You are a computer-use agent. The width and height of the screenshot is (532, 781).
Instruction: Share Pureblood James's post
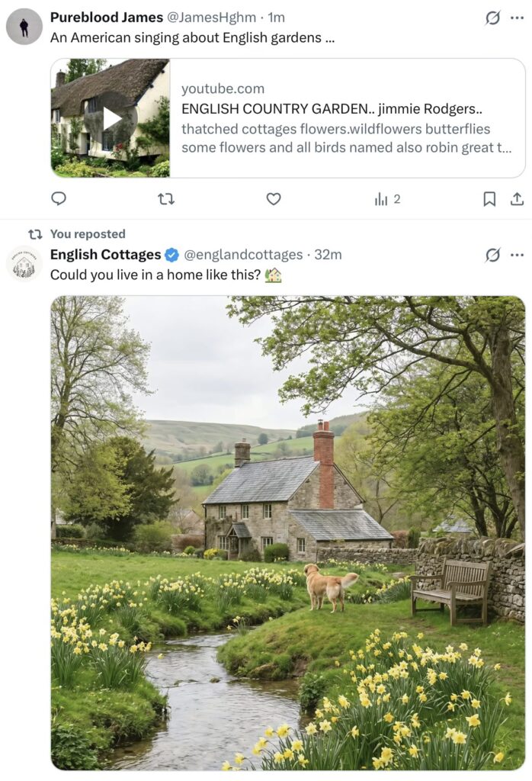(x=517, y=199)
